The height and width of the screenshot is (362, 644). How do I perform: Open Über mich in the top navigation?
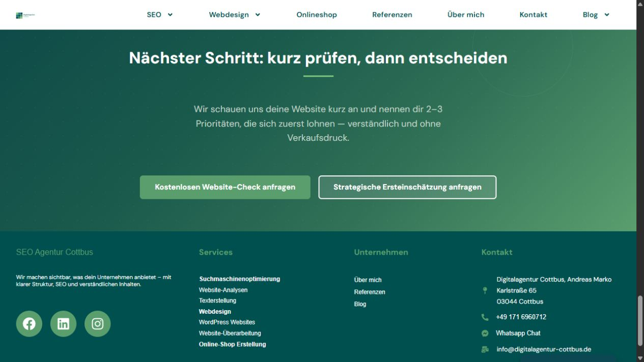pos(466,15)
